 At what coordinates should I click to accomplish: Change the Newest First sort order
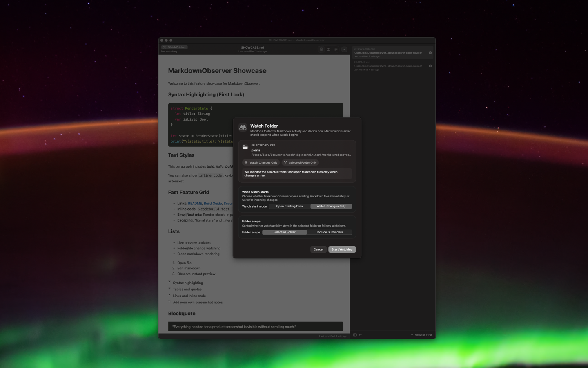[x=421, y=335]
